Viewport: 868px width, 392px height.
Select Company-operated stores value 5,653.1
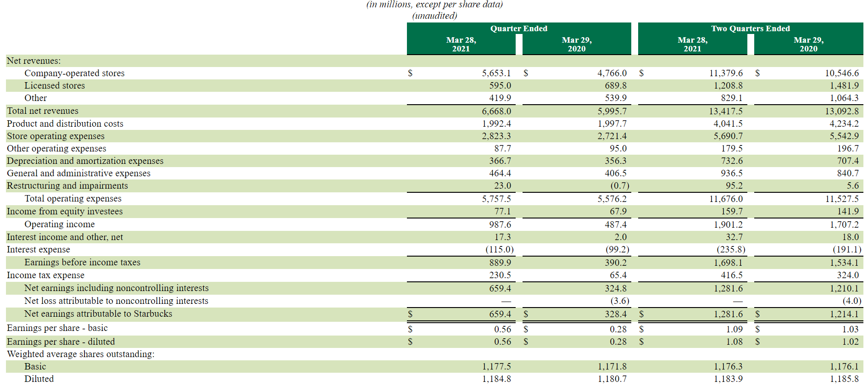[x=496, y=73]
